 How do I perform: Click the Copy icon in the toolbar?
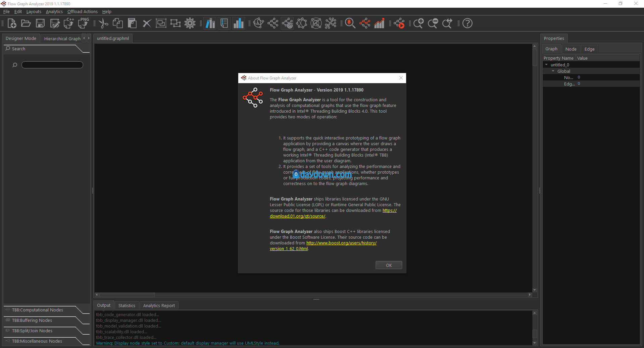118,23
